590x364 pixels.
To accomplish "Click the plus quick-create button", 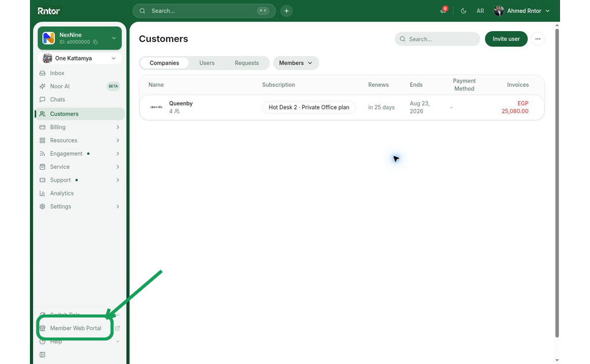I will click(x=286, y=11).
